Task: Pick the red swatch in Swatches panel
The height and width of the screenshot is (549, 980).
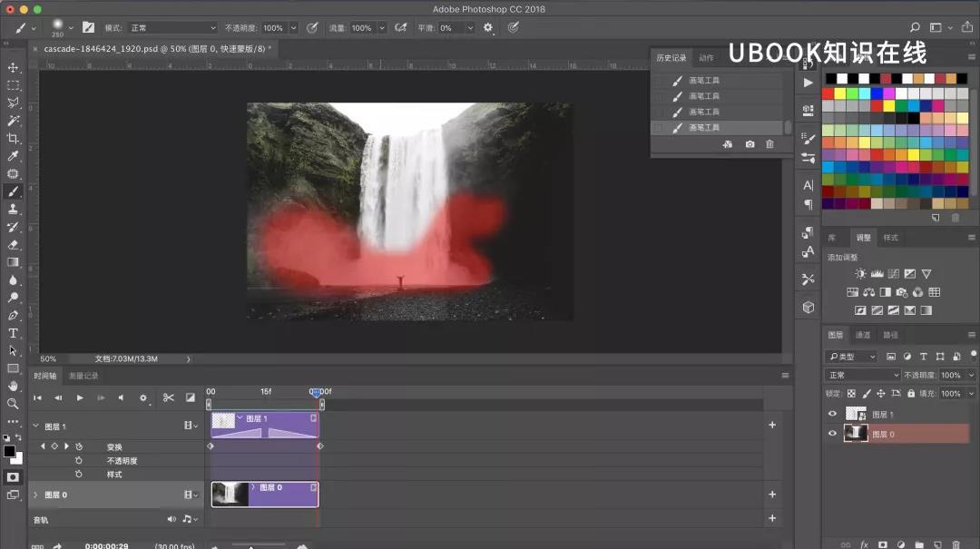Action: pyautogui.click(x=828, y=93)
